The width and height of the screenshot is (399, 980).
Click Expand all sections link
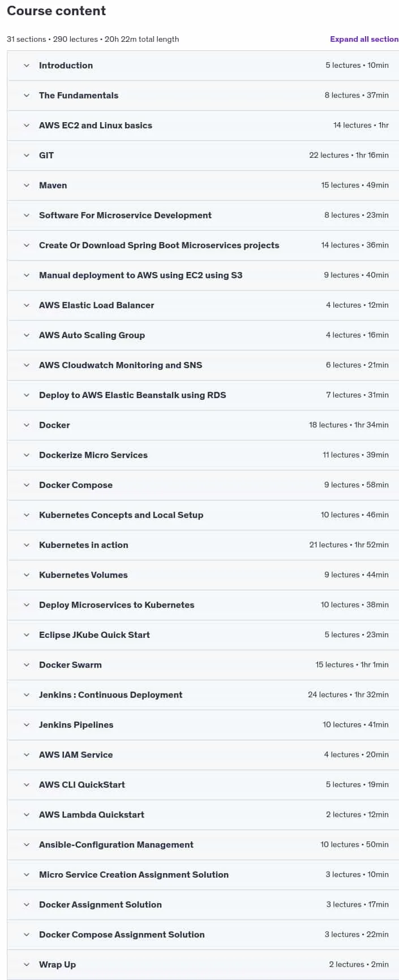[x=364, y=39]
